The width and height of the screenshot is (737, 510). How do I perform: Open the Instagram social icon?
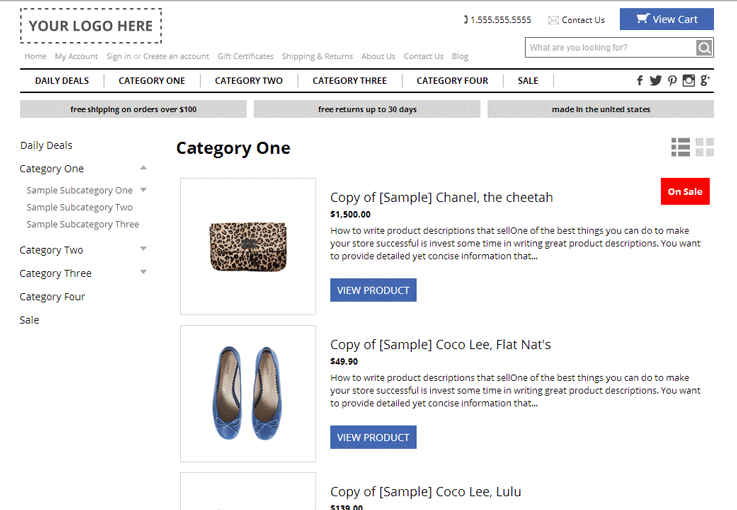689,80
